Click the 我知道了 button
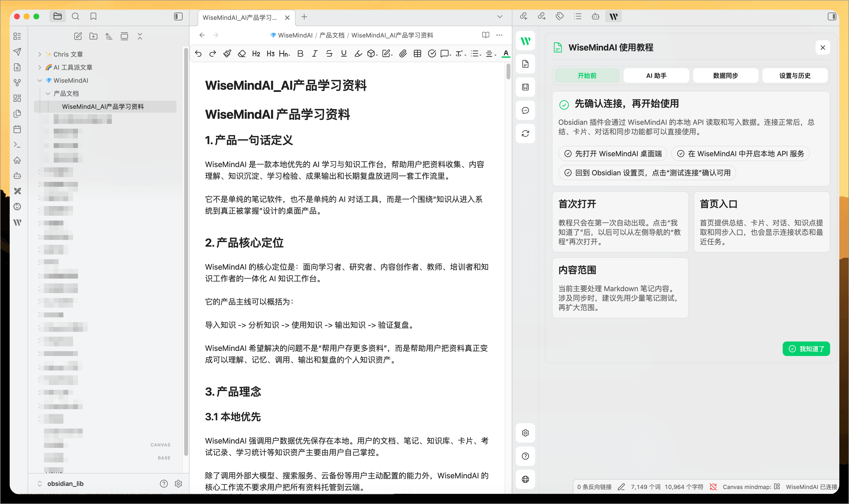This screenshot has width=849, height=504. 806,348
